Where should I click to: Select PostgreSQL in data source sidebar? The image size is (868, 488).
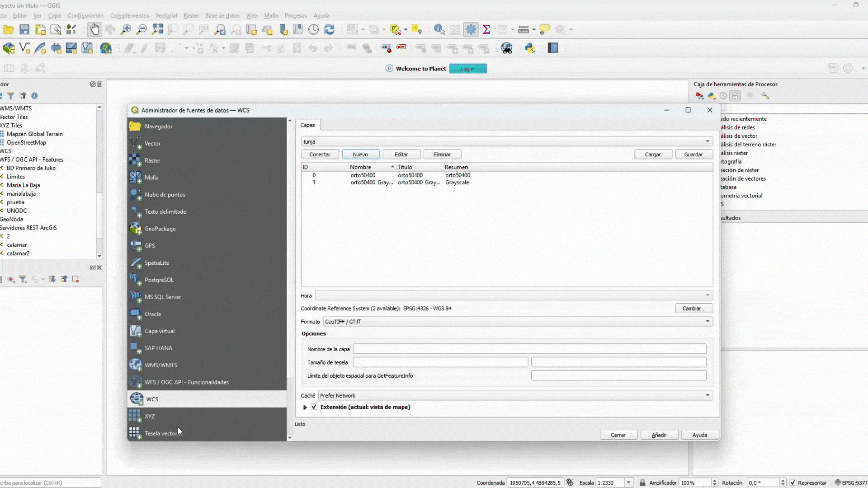click(x=159, y=280)
